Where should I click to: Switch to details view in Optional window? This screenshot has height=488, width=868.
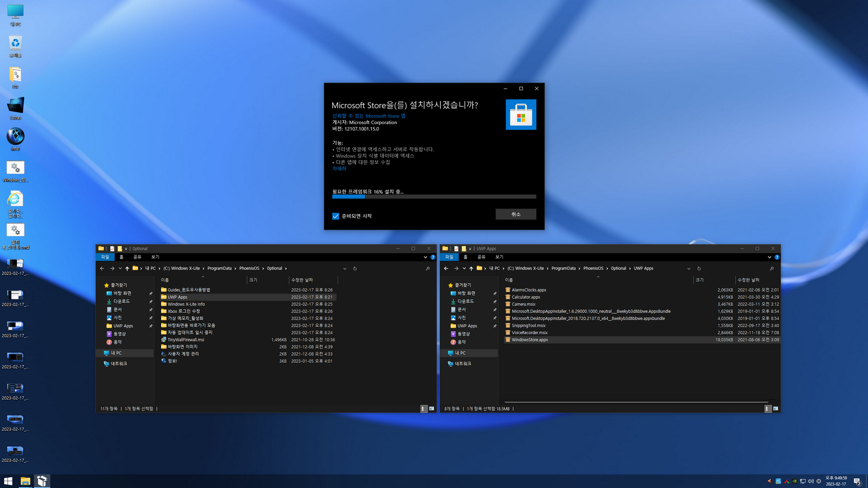tap(424, 409)
